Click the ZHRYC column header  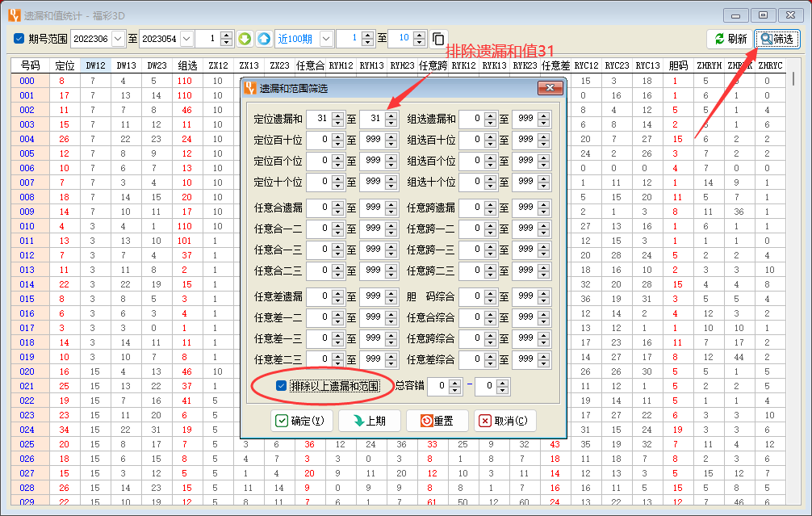point(770,65)
